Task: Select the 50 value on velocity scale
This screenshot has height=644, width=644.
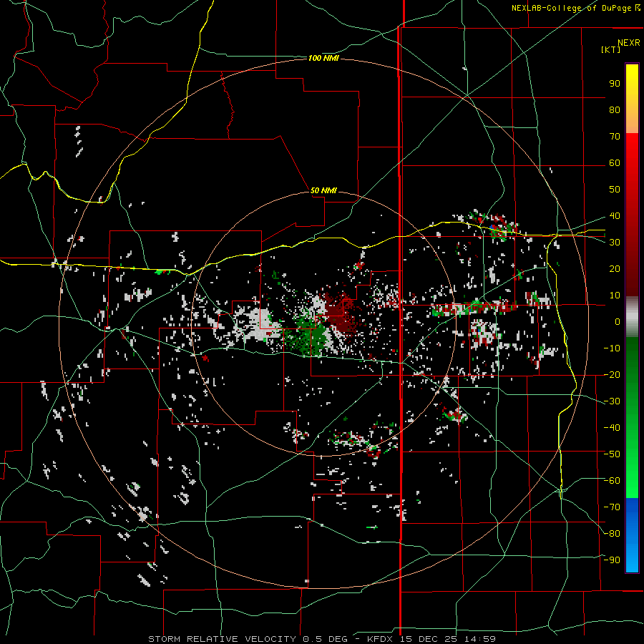Action: [x=615, y=190]
